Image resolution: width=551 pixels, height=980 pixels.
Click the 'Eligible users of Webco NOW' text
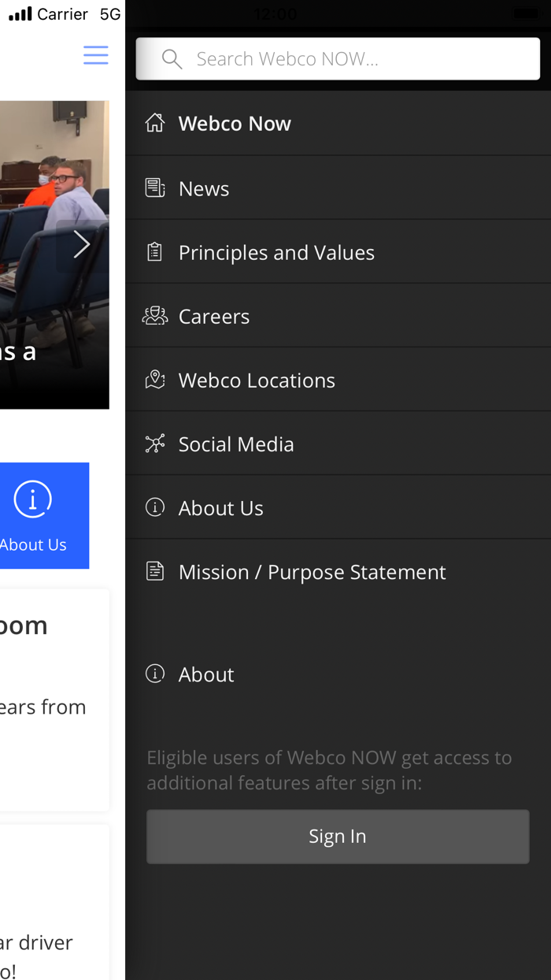click(329, 770)
